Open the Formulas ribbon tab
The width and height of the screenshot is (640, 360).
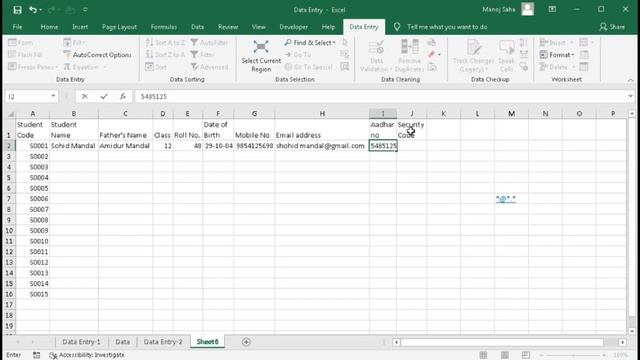(x=164, y=27)
